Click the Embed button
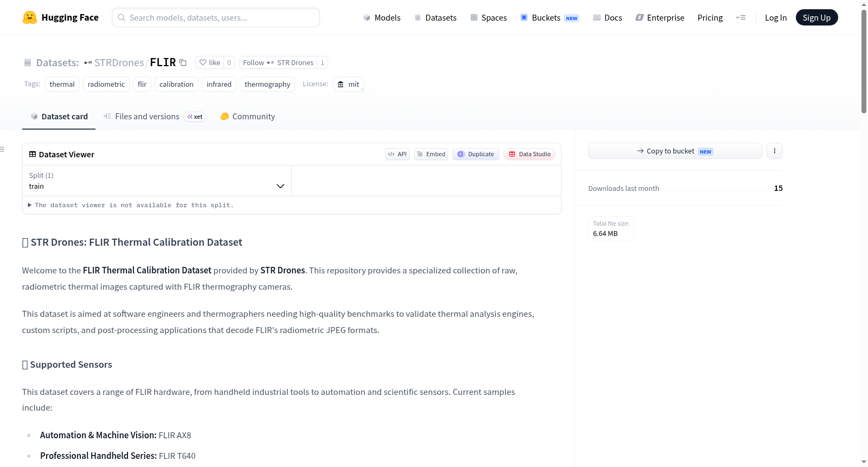Screen dimensions: 868x467 coord(431,154)
